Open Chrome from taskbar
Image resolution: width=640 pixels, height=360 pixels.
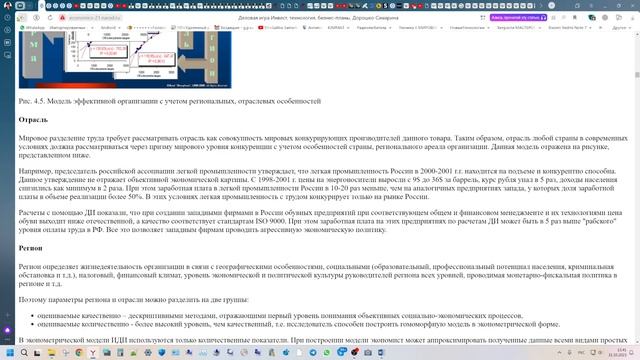coord(79,353)
